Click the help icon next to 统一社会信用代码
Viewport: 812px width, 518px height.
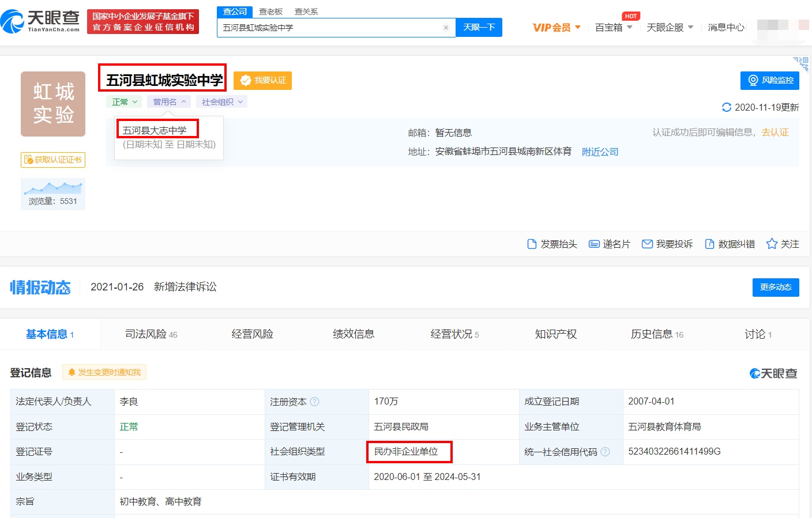tap(605, 452)
